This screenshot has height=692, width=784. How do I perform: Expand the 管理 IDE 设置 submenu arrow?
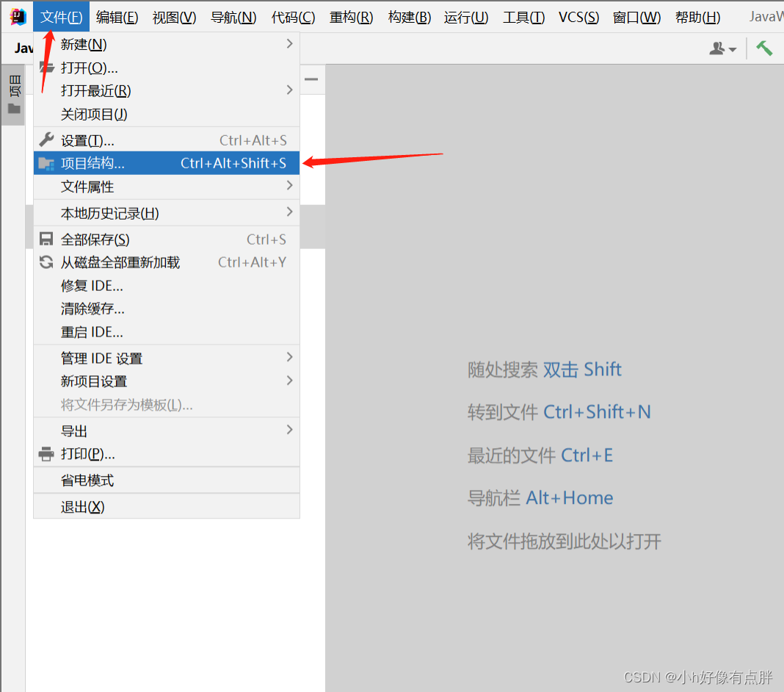coord(289,357)
